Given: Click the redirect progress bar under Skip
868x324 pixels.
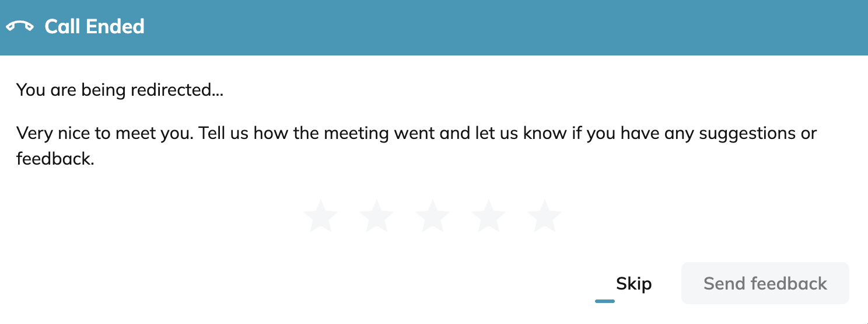Looking at the screenshot, I should 605,301.
